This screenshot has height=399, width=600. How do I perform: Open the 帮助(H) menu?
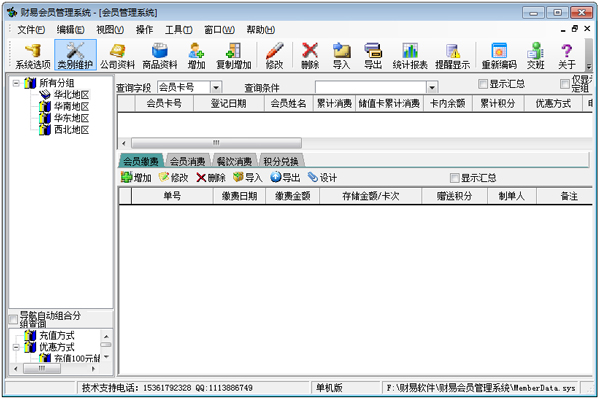click(260, 29)
